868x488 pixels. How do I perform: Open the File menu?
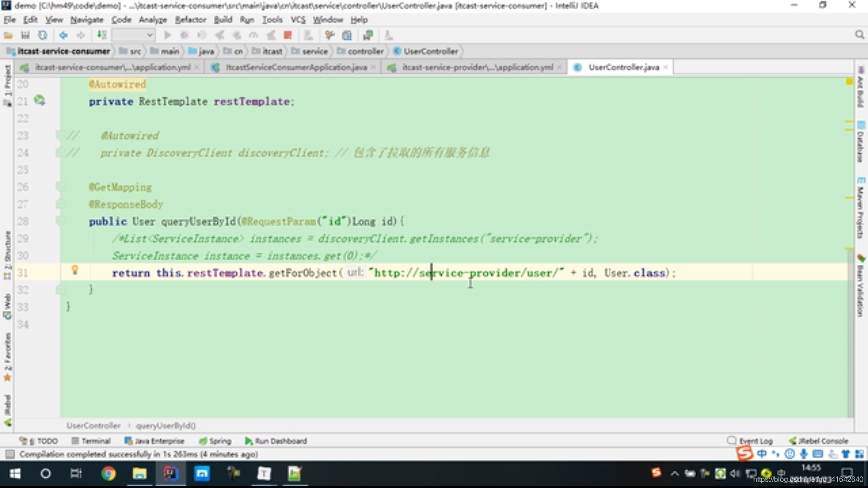[x=9, y=20]
